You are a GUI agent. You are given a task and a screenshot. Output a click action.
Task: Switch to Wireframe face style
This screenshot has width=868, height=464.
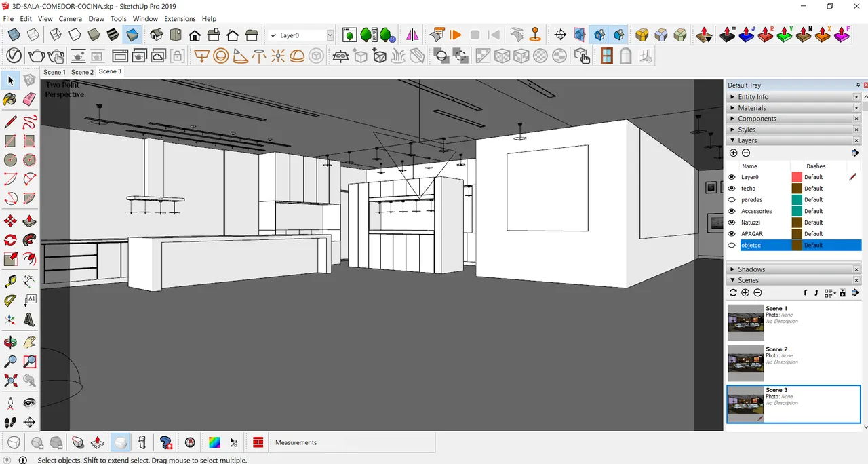56,35
